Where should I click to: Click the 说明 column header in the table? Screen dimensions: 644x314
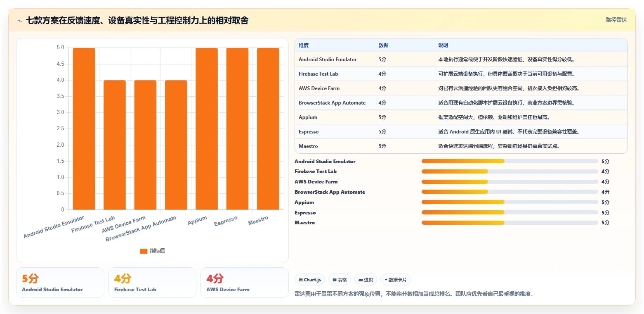click(x=443, y=45)
